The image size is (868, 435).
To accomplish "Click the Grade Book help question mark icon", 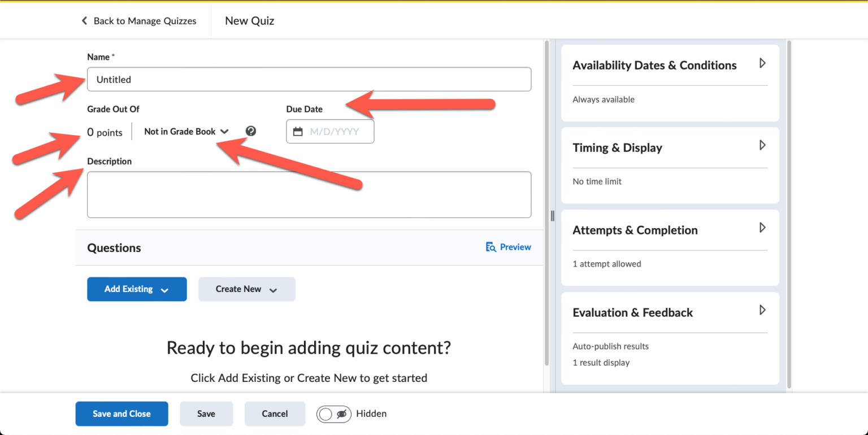I will (x=250, y=131).
